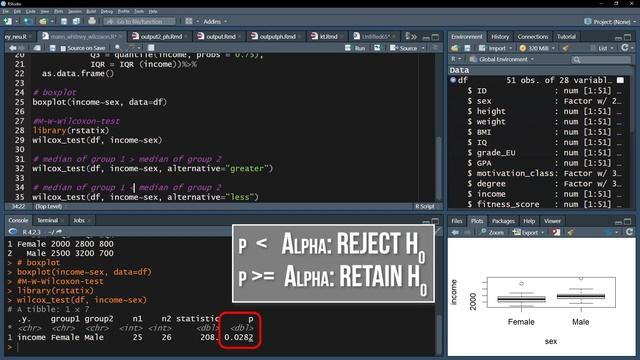
Task: Open the recent files dropdown arrow
Action: 52,21
